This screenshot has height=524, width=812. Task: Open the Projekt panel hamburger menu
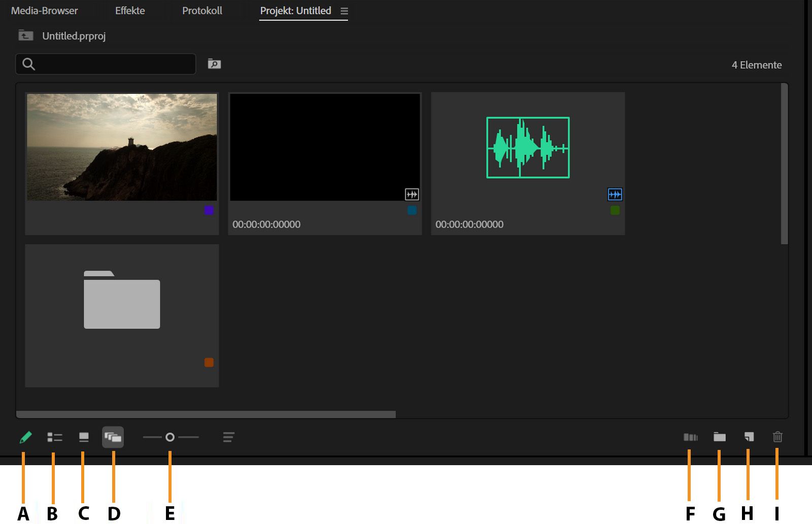tap(345, 11)
